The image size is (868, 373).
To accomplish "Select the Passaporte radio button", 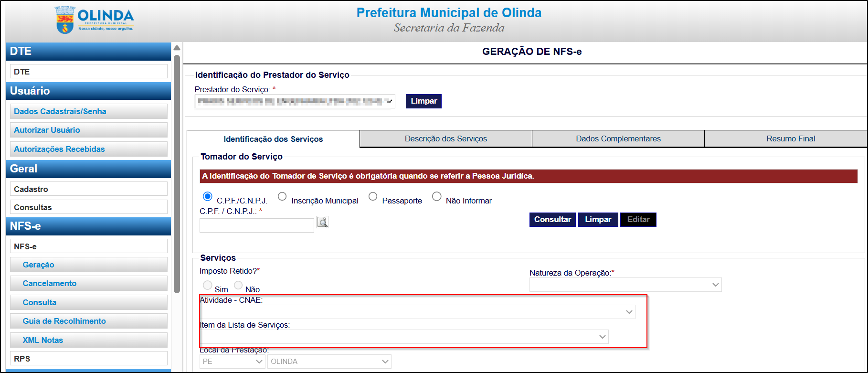I will coord(373,196).
